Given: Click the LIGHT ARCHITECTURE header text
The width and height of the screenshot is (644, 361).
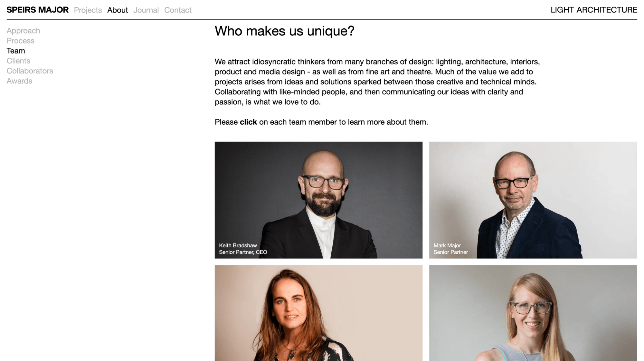Looking at the screenshot, I should [x=594, y=10].
